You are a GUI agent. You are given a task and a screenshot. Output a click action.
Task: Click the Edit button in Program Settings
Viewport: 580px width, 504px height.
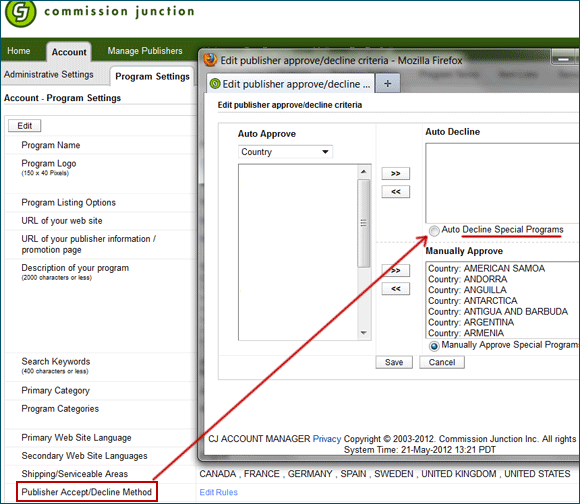pos(24,126)
